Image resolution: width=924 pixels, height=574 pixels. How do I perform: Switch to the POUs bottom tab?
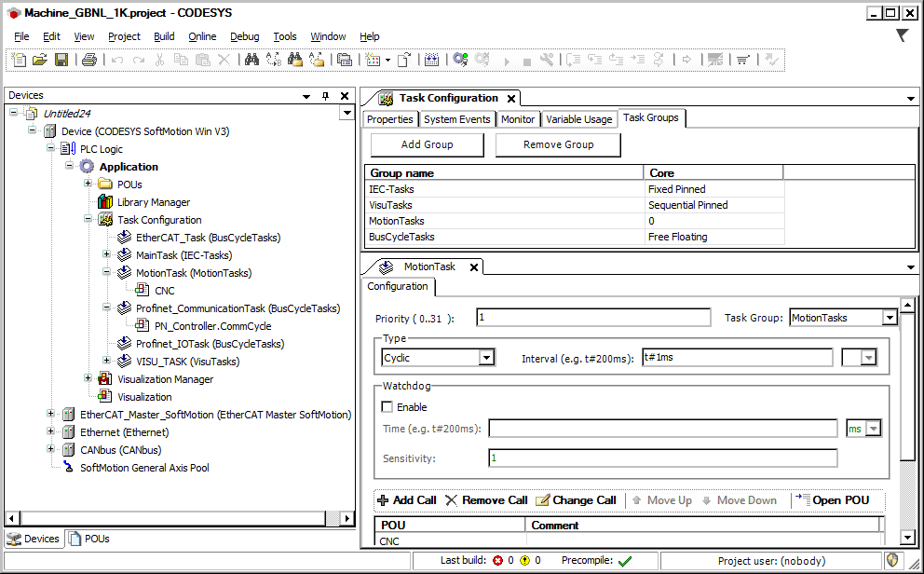tap(89, 539)
